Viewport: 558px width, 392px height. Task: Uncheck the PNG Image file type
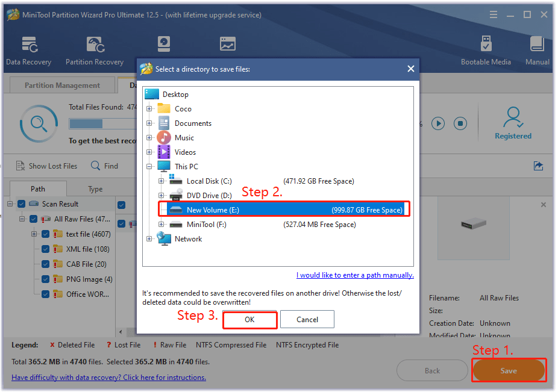[45, 279]
